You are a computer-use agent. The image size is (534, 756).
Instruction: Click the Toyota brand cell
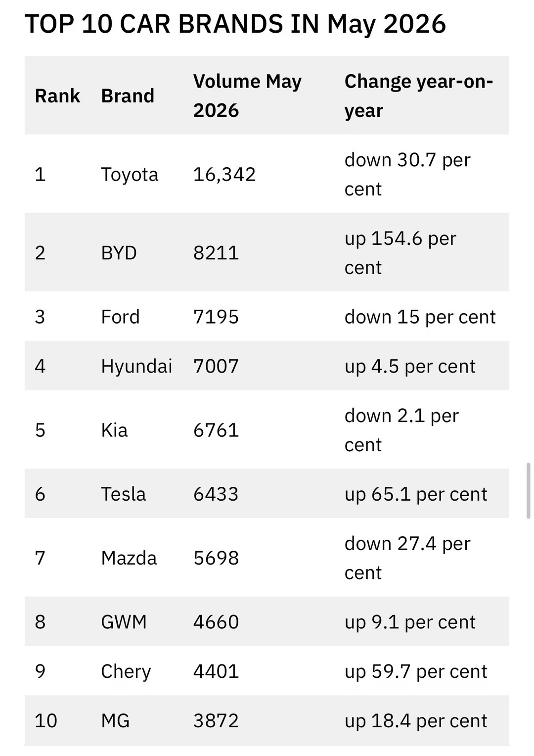130,174
